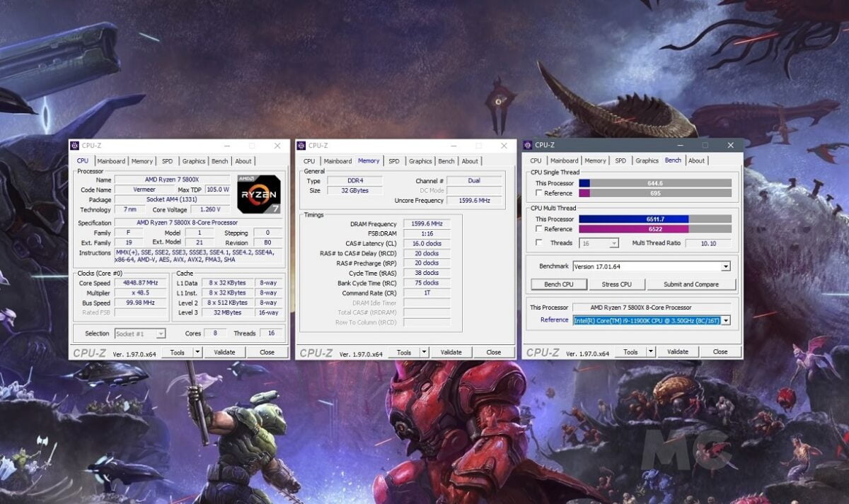Click the CPU-Z title bar icon on the middle window

[301, 144]
